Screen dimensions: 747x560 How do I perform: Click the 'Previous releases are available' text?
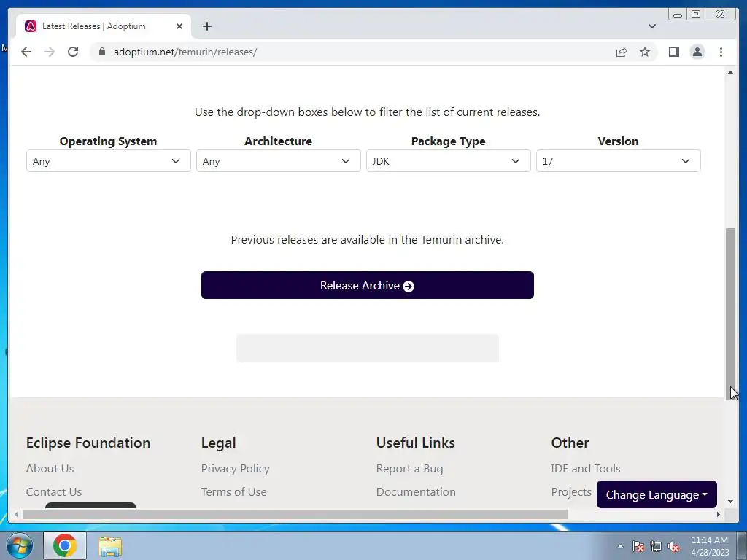tap(368, 239)
